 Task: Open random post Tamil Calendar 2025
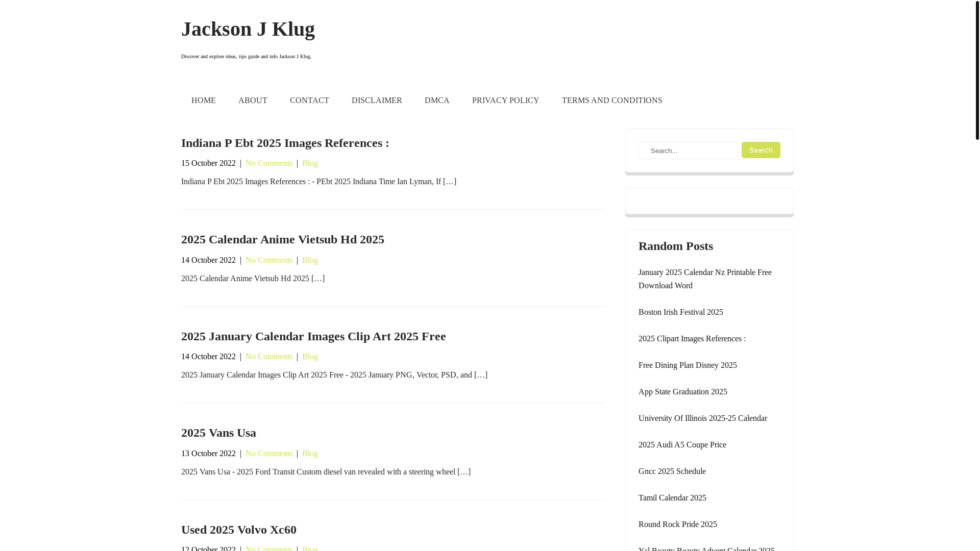pyautogui.click(x=672, y=498)
